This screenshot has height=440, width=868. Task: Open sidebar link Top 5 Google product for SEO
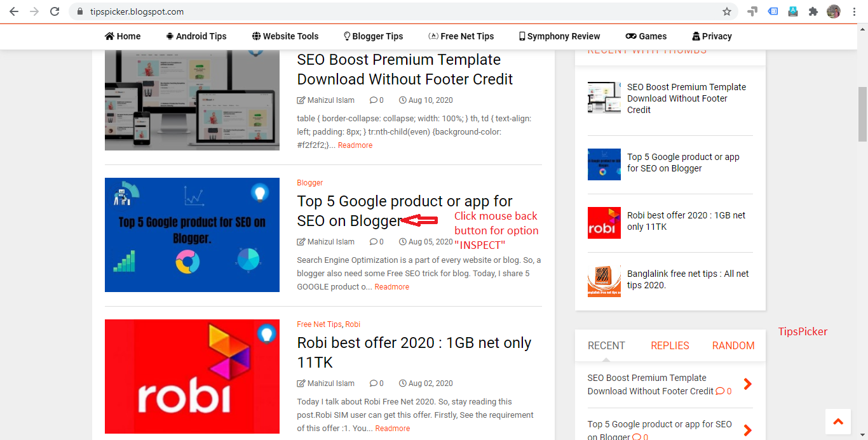pyautogui.click(x=683, y=163)
